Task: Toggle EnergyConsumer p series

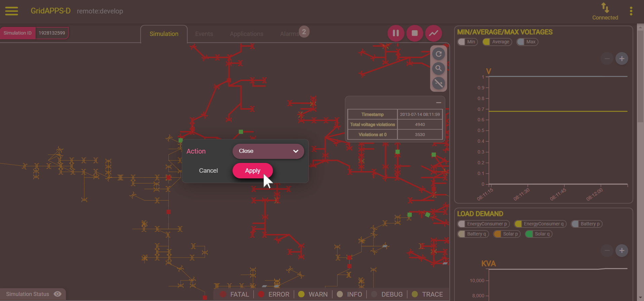Action: tap(483, 224)
